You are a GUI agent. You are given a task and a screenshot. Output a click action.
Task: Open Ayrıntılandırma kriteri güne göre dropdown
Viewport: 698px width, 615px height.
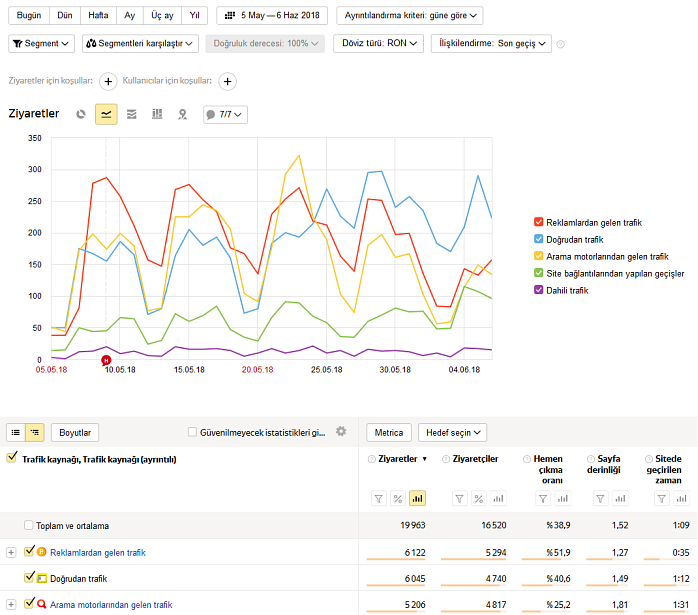[410, 16]
